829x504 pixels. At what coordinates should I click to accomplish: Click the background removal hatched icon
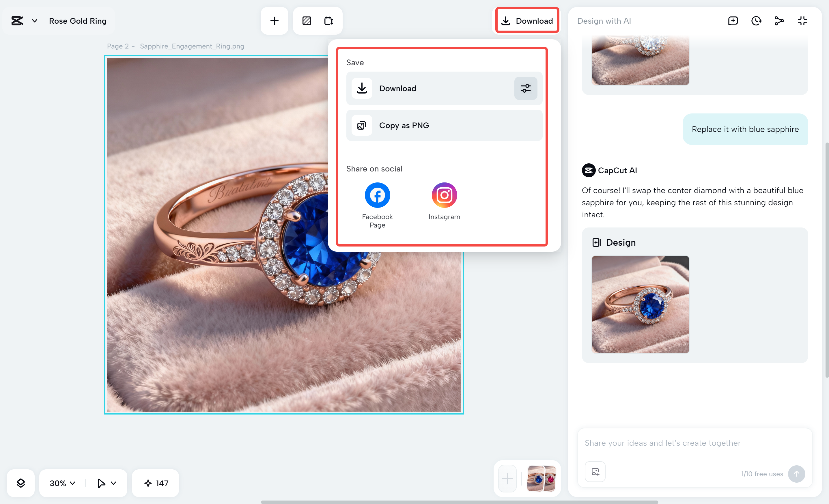click(x=307, y=21)
